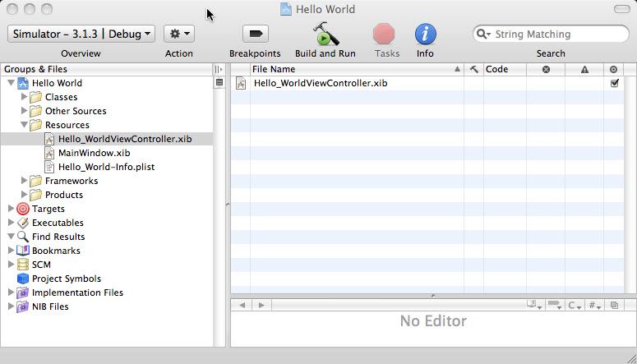Select the Implementation Files smart group icon
The image size is (637, 364).
pyautogui.click(x=23, y=293)
